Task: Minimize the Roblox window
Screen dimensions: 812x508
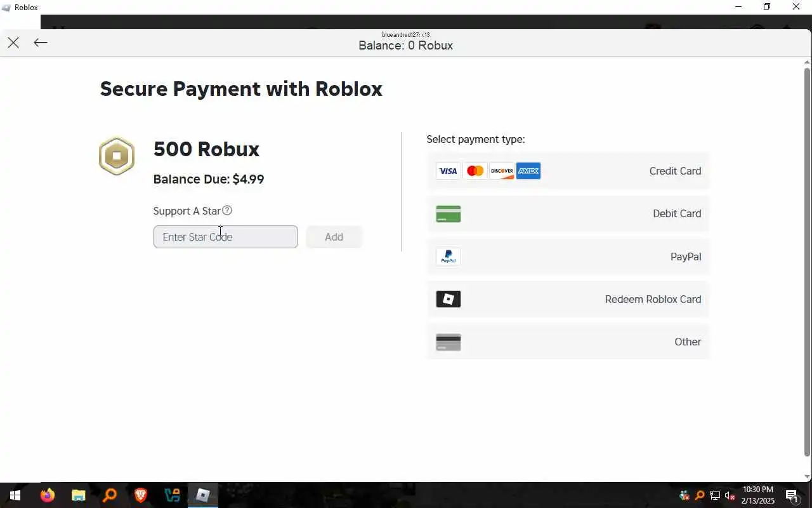Action: tap(738, 7)
